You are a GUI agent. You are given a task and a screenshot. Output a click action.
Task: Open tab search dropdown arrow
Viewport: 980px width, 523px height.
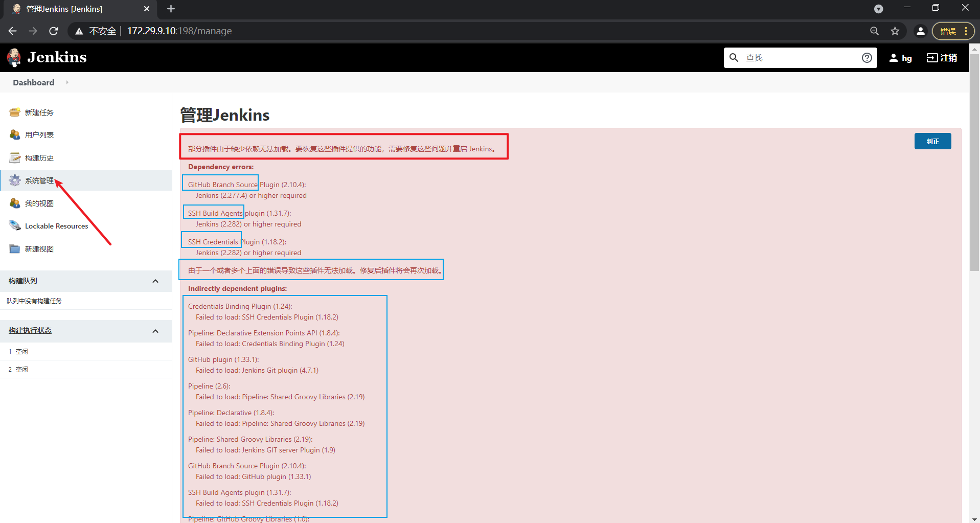click(x=878, y=9)
